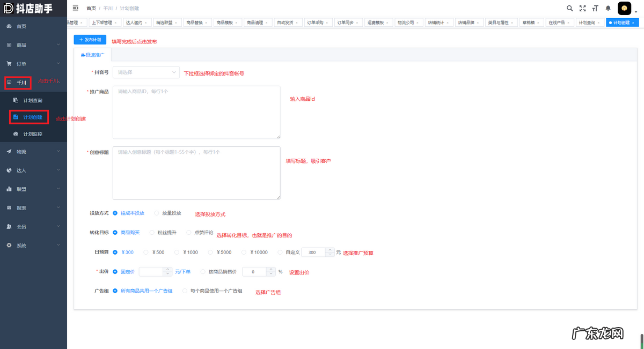644x349 pixels.
Task: Switch to the 计划查询 tab
Action: click(587, 23)
